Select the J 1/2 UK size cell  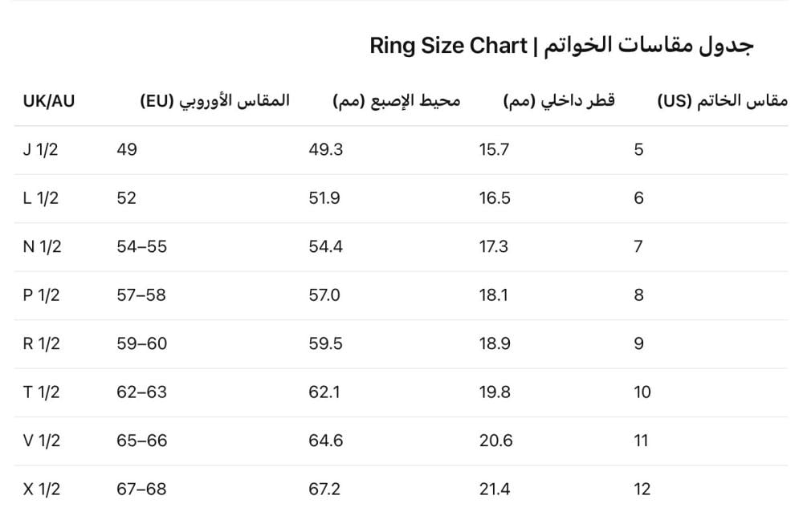[40, 149]
